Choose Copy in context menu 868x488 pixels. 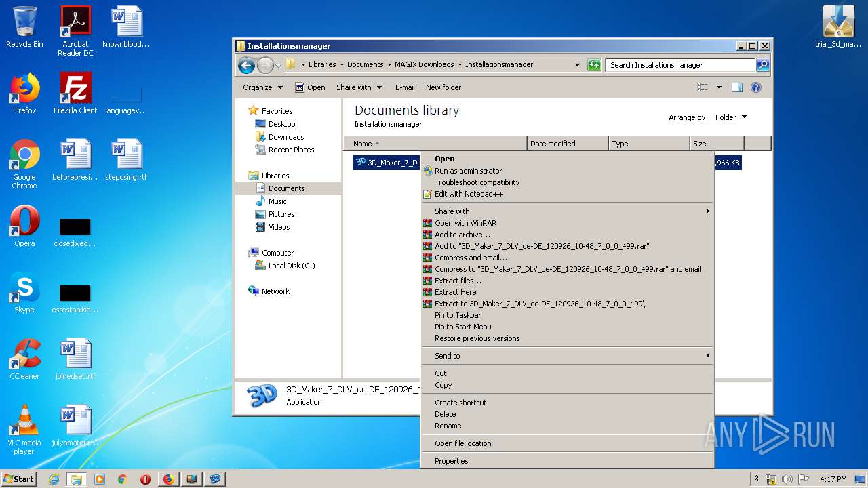(568, 385)
